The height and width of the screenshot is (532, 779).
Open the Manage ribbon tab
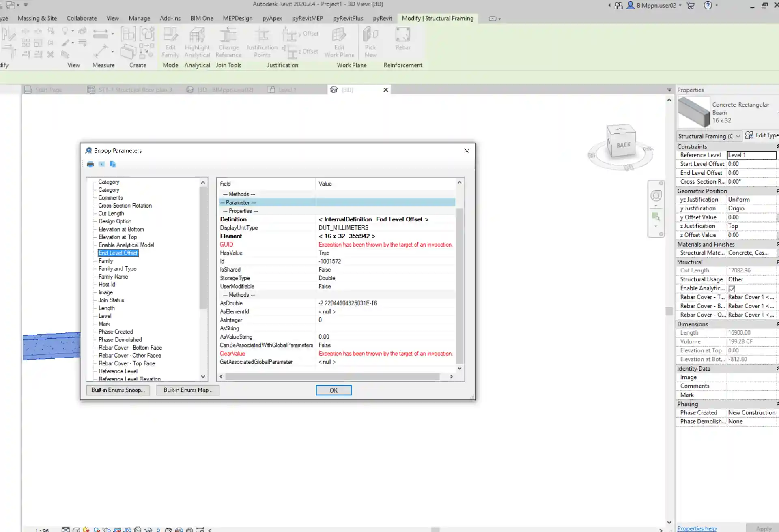(139, 18)
